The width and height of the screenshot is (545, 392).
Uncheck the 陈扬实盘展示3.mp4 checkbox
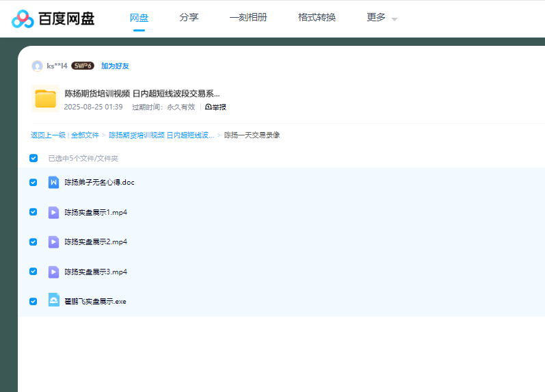(34, 272)
